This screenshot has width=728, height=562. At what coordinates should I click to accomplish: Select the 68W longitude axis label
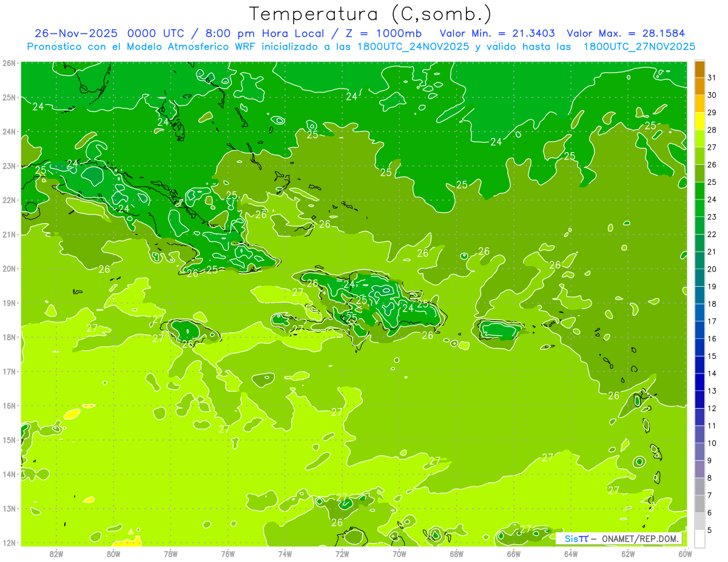[457, 554]
